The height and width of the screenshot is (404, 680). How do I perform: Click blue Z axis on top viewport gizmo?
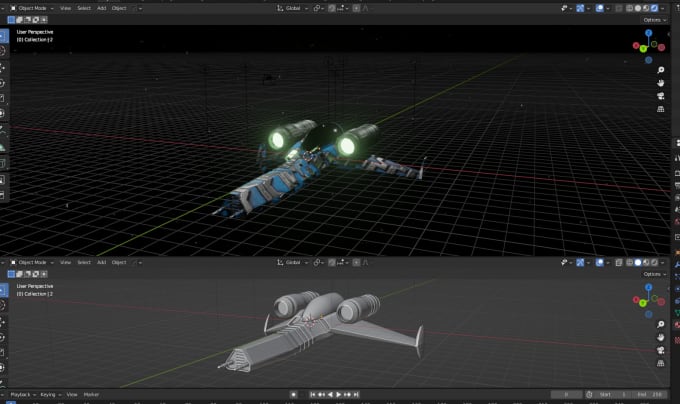coord(648,33)
